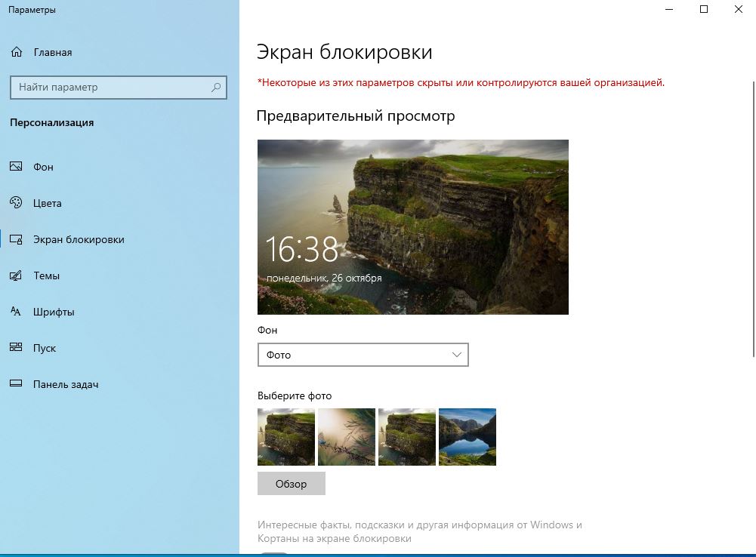756x557 pixels.
Task: Click the magnifier icon in search box
Action: [216, 88]
